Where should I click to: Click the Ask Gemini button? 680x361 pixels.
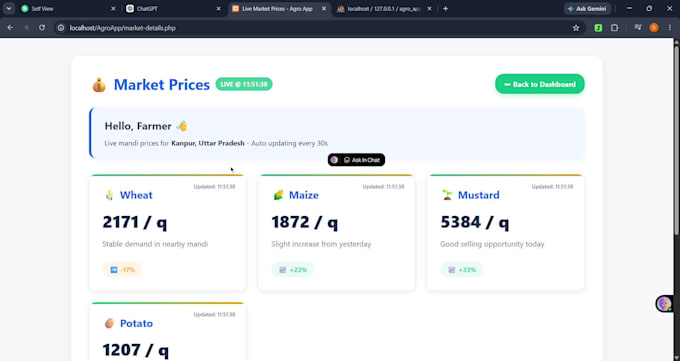click(587, 9)
